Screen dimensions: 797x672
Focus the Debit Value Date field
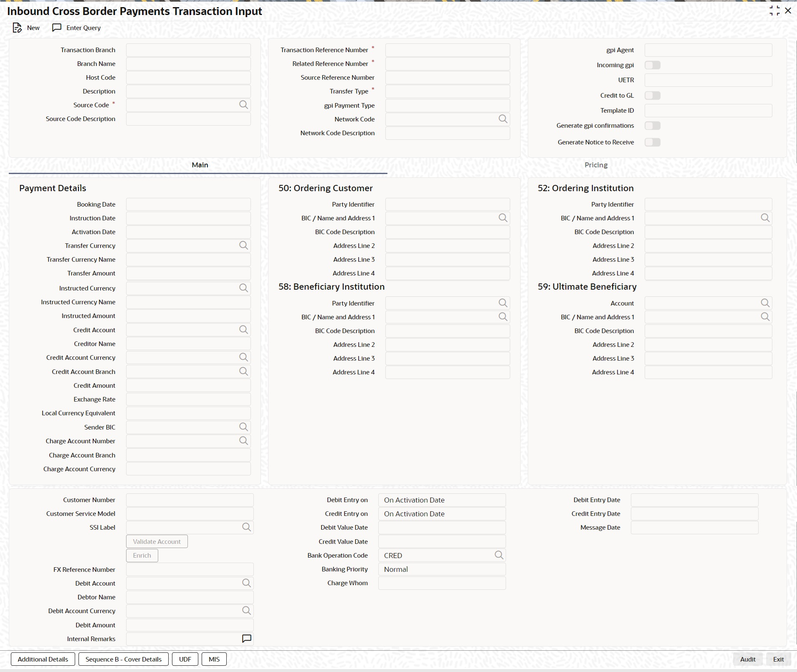point(442,528)
